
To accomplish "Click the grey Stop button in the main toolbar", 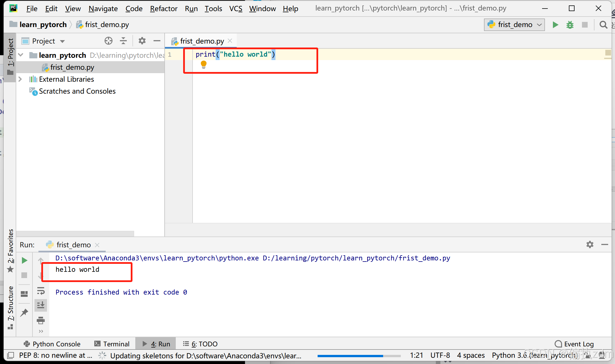I will point(585,25).
